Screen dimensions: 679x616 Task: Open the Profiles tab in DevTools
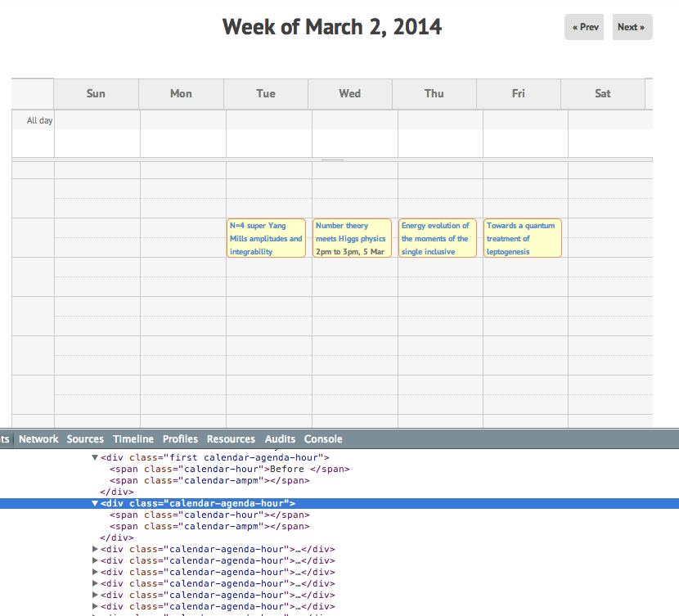tap(180, 439)
